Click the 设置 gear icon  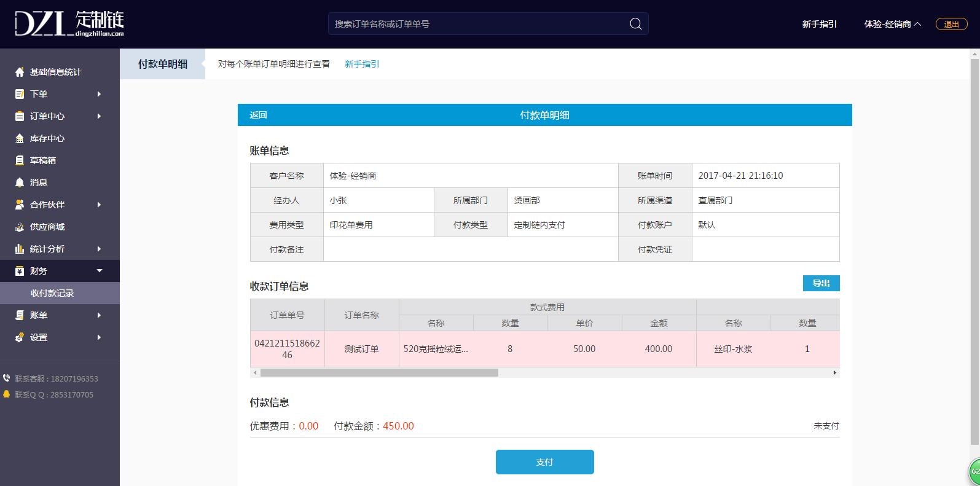(x=20, y=337)
